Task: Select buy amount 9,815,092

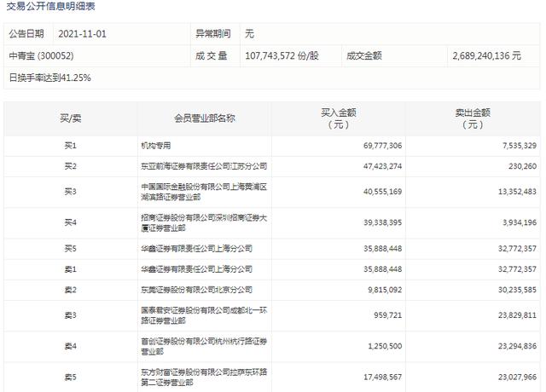Action: 385,290
